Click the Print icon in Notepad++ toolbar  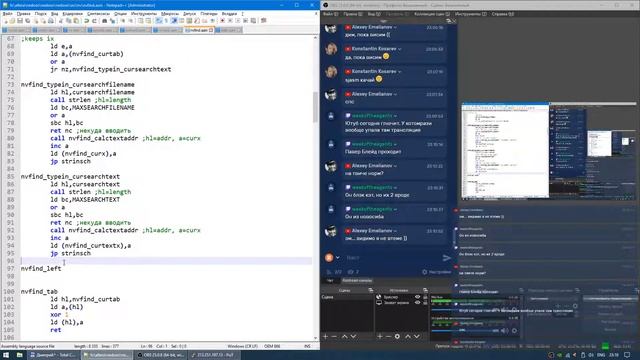[51, 21]
